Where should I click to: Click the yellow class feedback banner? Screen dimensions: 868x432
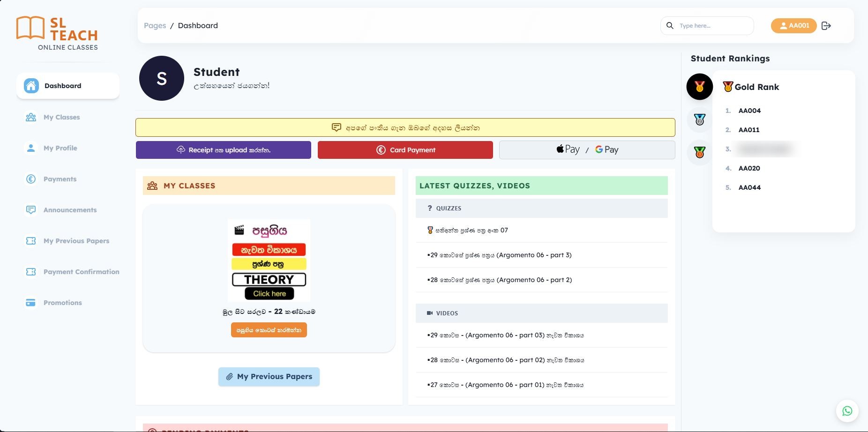pyautogui.click(x=405, y=127)
